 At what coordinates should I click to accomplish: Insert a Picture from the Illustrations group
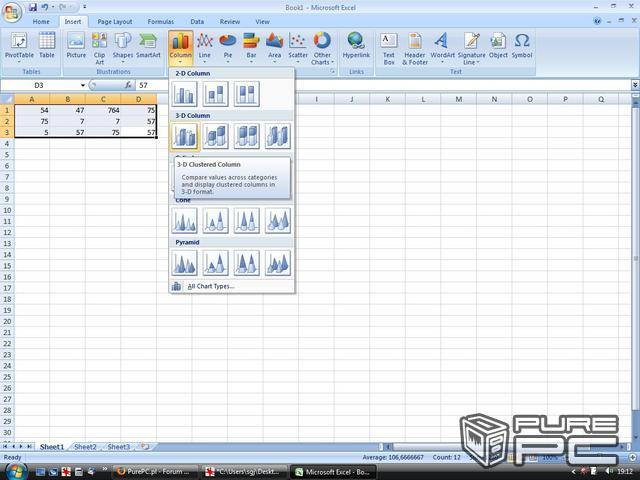[76, 46]
